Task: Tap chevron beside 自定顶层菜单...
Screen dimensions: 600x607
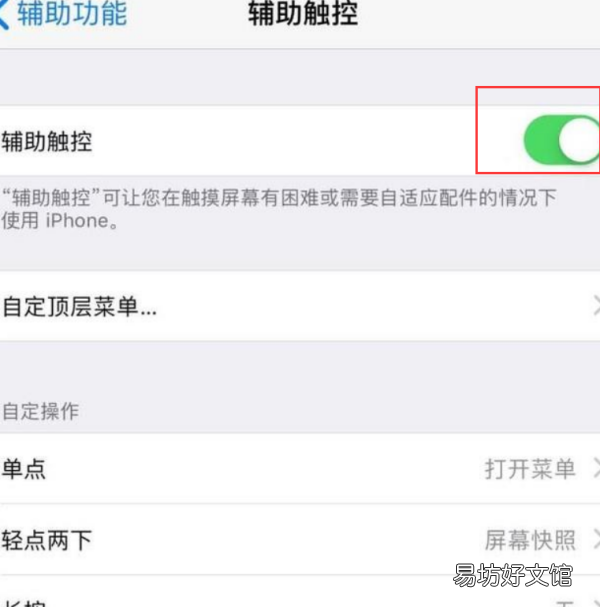Action: [x=597, y=306]
